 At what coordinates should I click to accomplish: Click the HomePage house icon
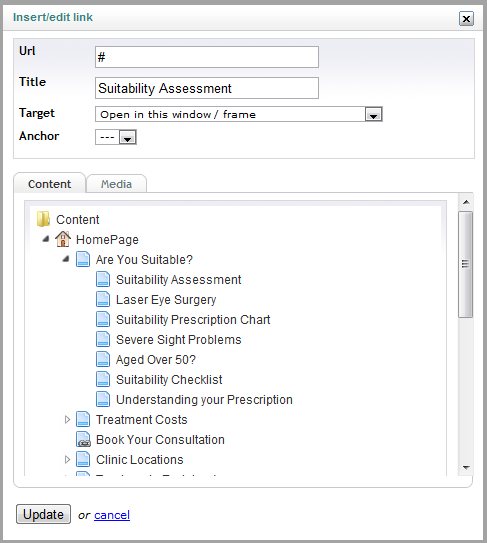[63, 239]
